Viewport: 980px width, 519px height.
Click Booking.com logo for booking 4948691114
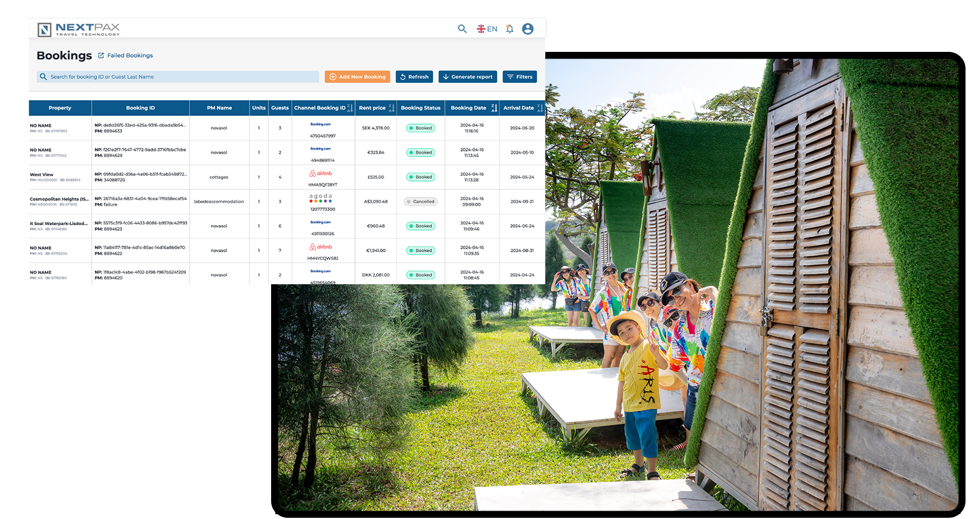pos(321,148)
